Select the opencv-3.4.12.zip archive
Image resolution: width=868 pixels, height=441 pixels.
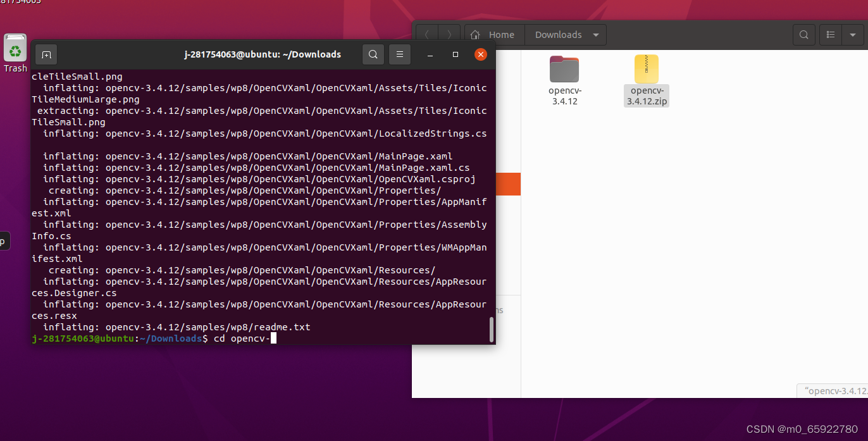646,76
